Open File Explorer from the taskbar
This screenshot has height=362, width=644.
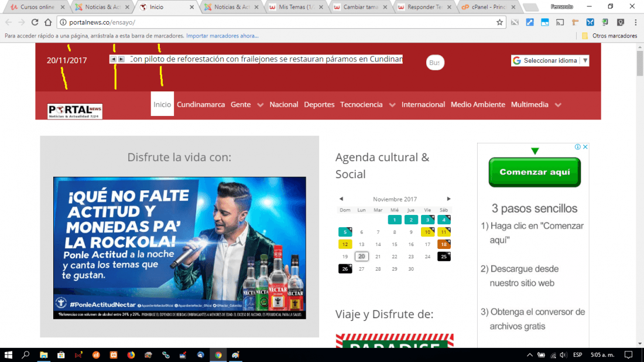point(43,354)
